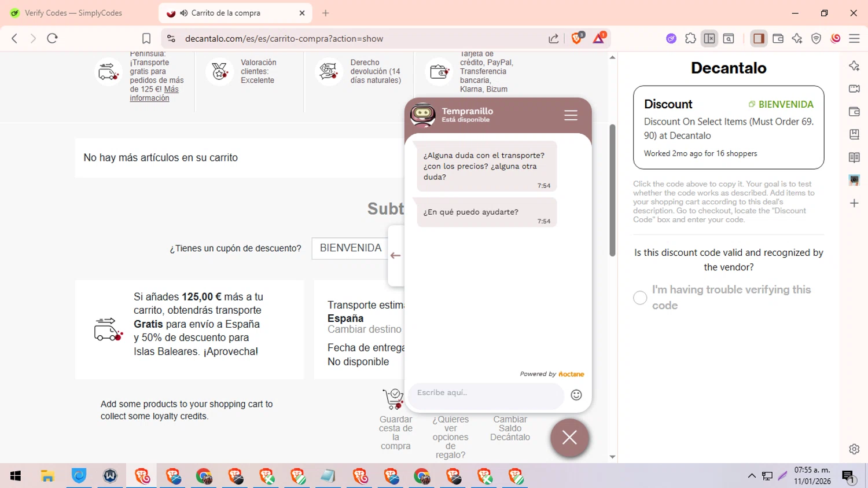The height and width of the screenshot is (488, 868).
Task: Open emoji picker in chat widget
Action: 576,395
